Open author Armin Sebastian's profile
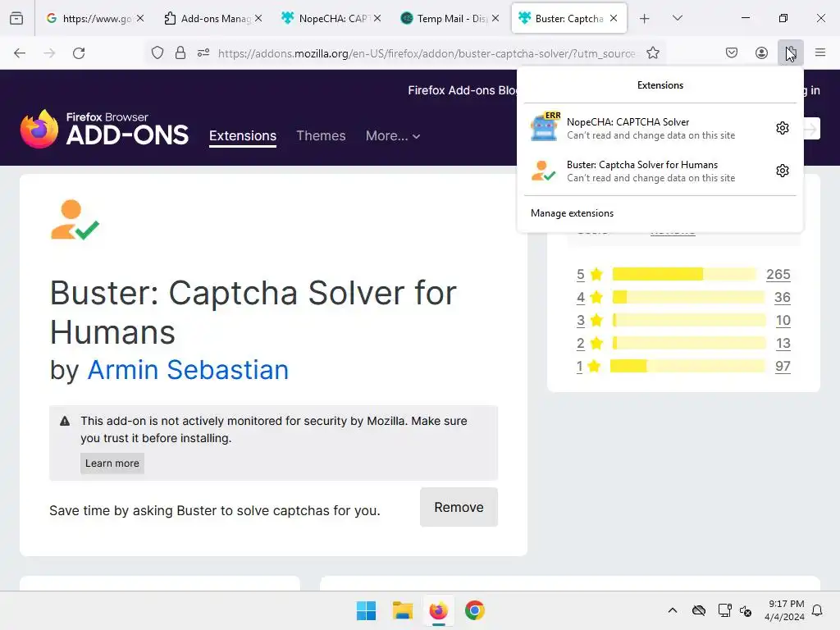This screenshot has height=630, width=840. [x=188, y=370]
